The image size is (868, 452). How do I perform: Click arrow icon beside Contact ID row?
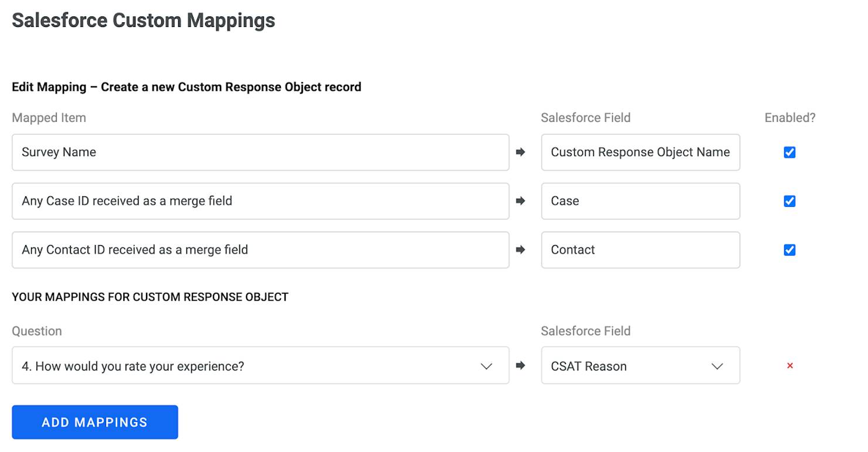(520, 250)
